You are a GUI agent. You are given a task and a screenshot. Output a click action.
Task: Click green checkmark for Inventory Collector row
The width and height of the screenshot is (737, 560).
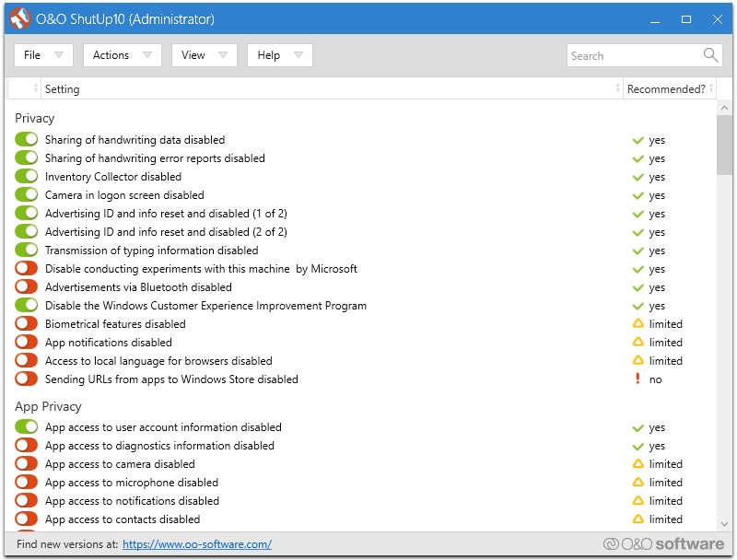[x=638, y=177]
